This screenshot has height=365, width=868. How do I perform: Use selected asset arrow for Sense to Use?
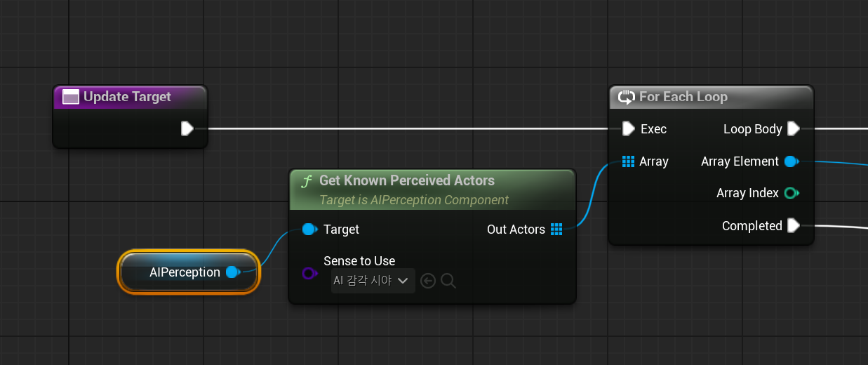pos(428,281)
